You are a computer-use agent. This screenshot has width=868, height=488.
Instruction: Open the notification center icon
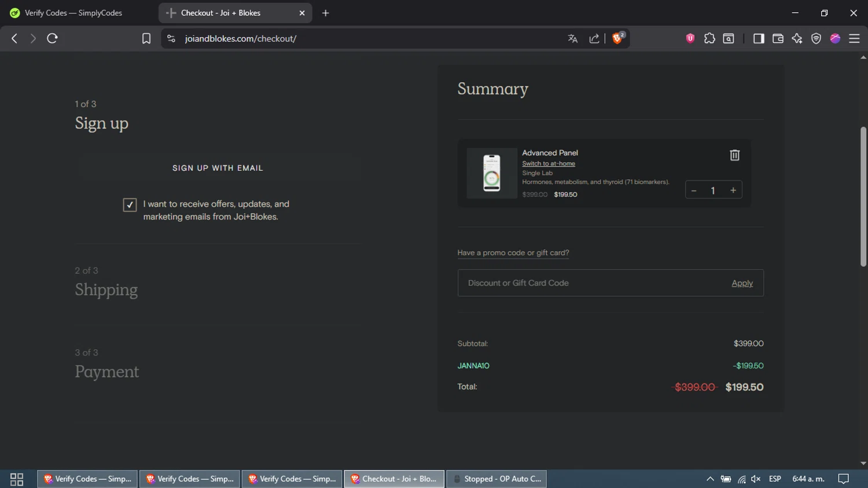844,479
